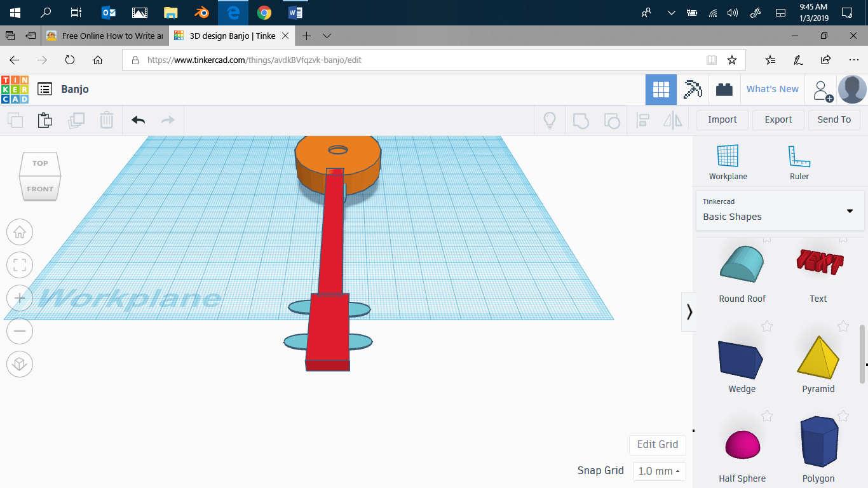Open Blocks mode pickaxe icon
This screenshot has width=868, height=488.
coord(692,90)
